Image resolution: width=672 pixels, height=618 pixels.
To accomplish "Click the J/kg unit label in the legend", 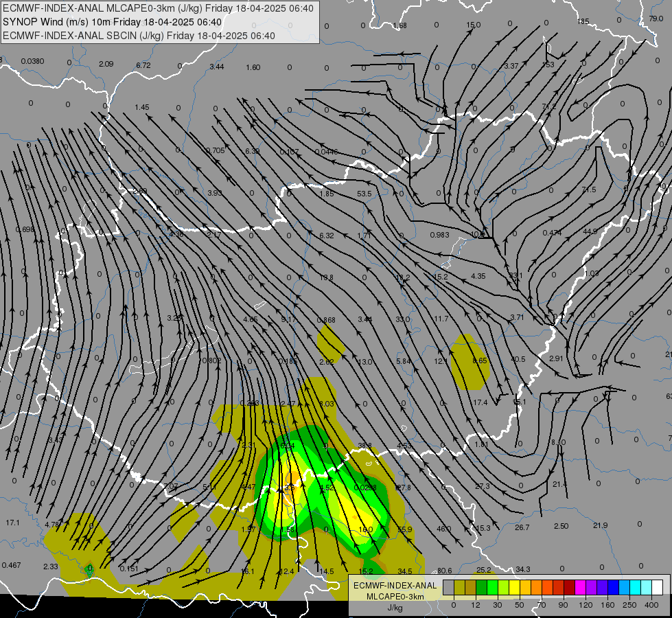I will tap(395, 608).
